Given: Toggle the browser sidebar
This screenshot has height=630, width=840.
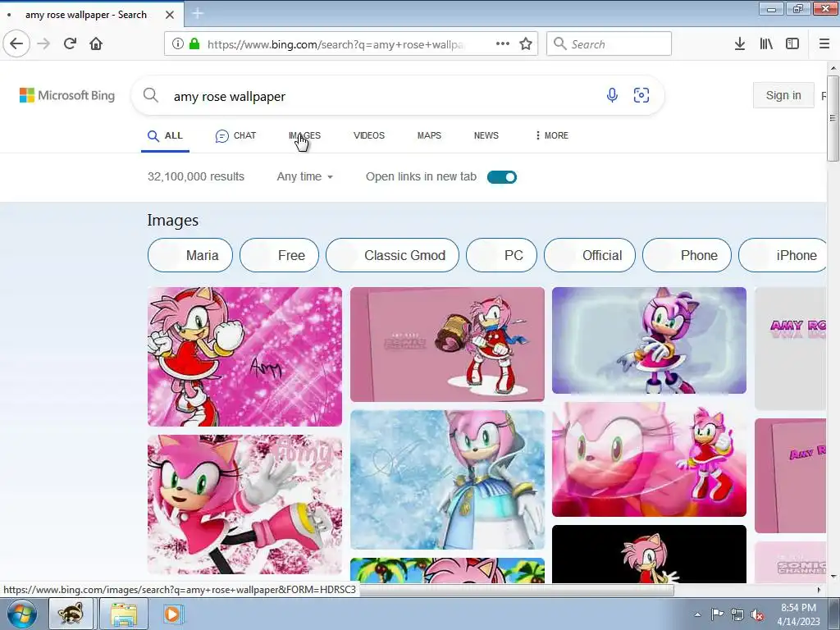Looking at the screenshot, I should pos(792,43).
